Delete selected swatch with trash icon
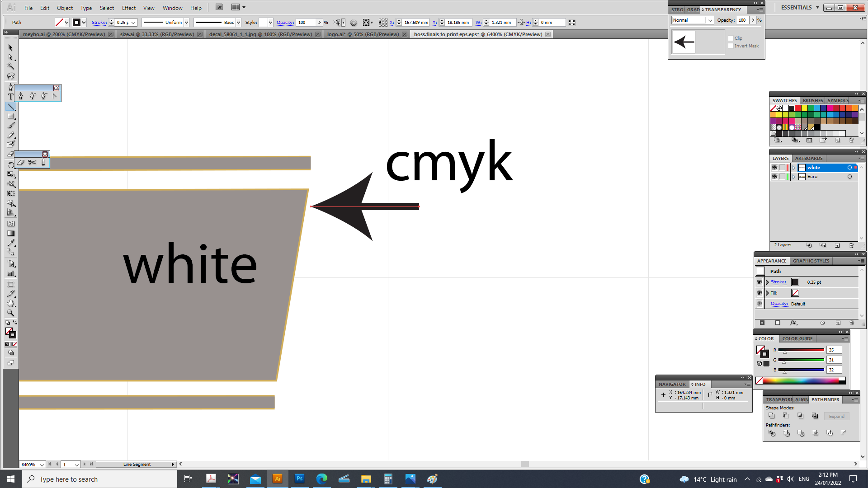The height and width of the screenshot is (488, 868). tap(852, 141)
